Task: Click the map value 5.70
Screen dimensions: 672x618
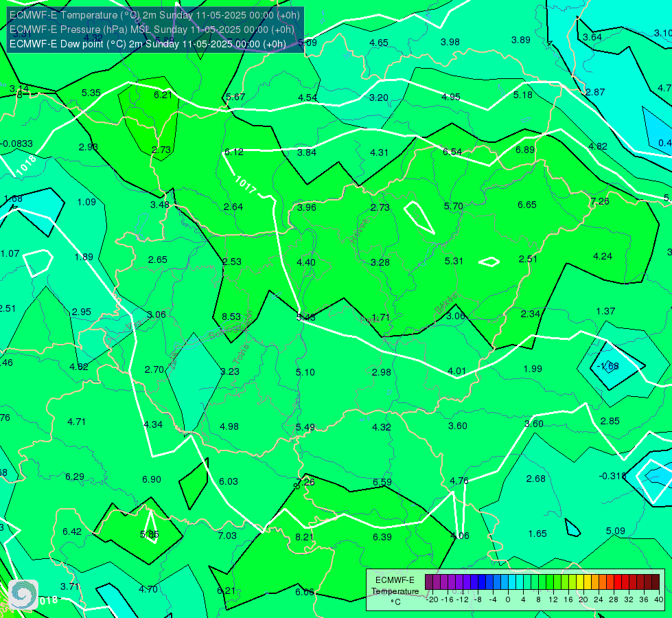Action: click(x=454, y=206)
